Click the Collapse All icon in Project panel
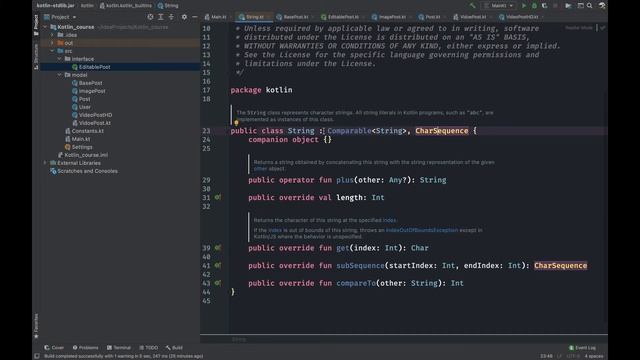 tap(171, 17)
